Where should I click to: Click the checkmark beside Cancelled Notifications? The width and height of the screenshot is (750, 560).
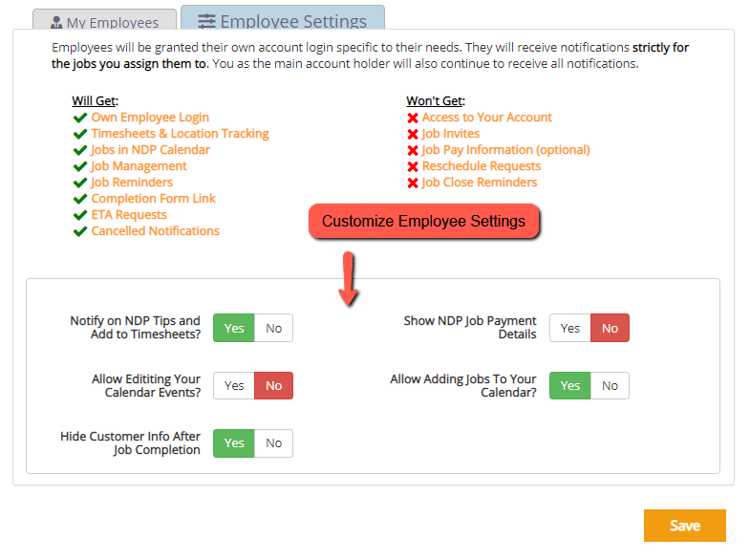pyautogui.click(x=80, y=231)
